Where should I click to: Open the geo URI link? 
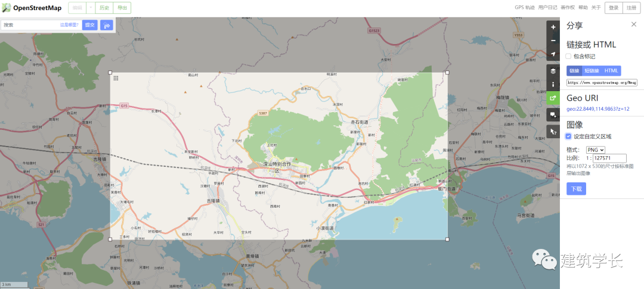click(598, 109)
